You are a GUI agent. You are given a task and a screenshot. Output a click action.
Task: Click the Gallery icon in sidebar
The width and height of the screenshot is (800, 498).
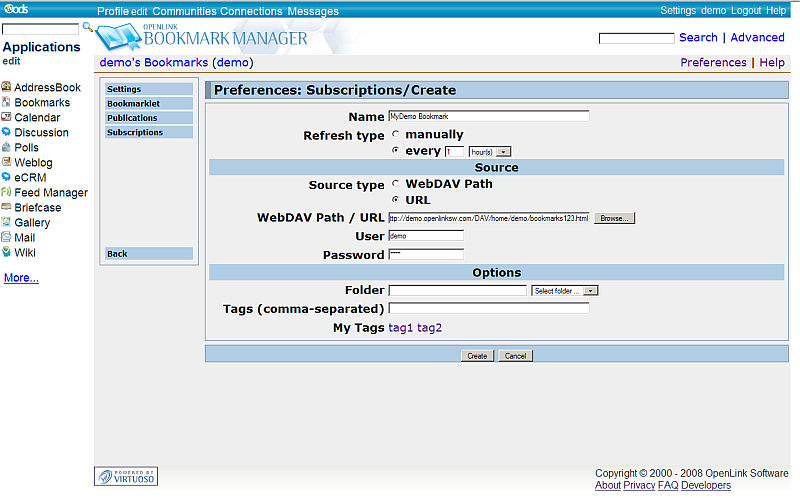point(7,223)
